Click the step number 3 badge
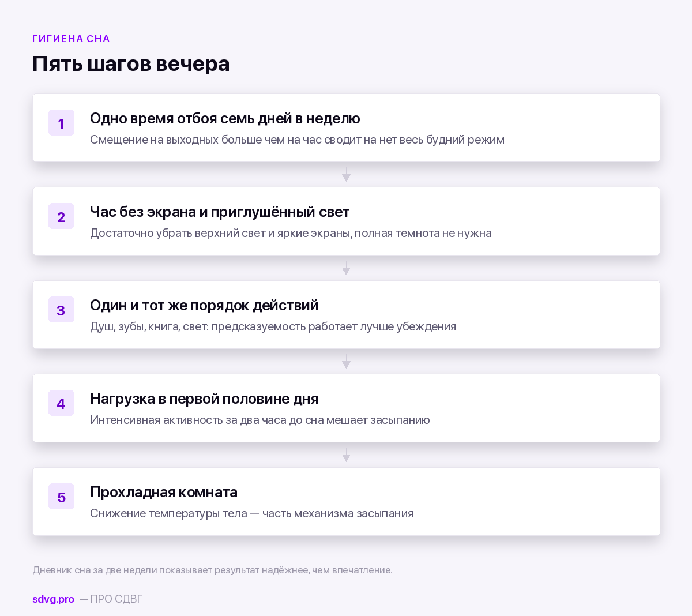Viewport: 692px width, 616px height. (61, 310)
